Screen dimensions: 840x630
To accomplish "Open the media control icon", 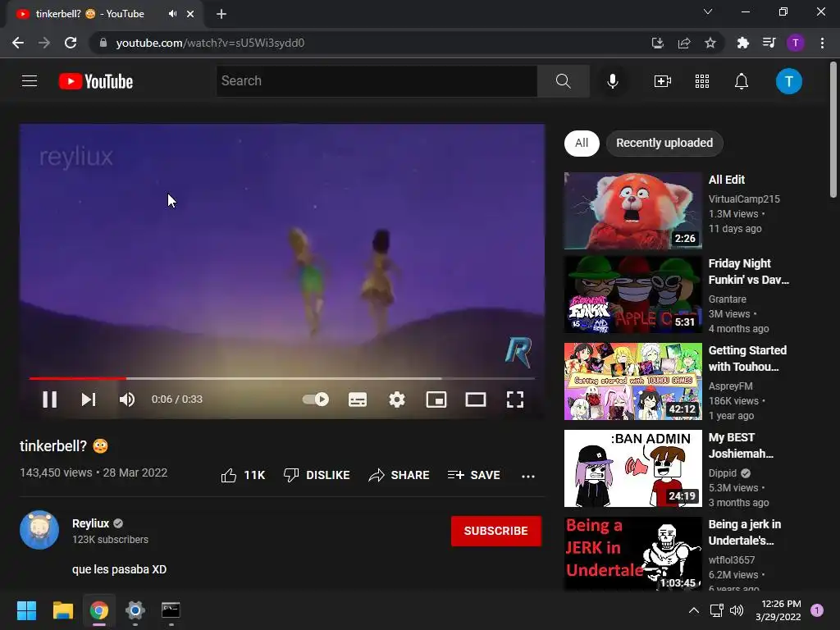I will tap(769, 43).
